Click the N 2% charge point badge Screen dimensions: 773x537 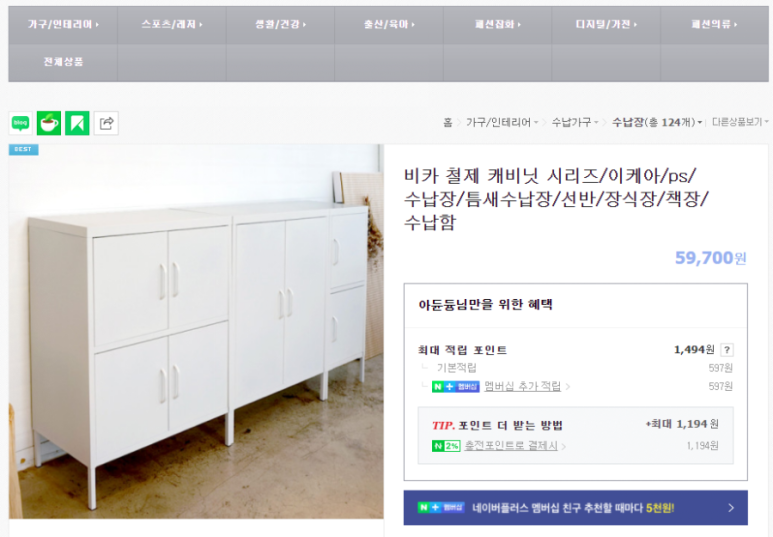446,446
